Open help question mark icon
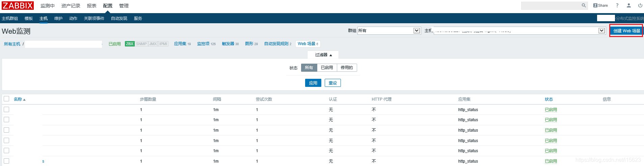The height and width of the screenshot is (166, 644). coord(617,5)
